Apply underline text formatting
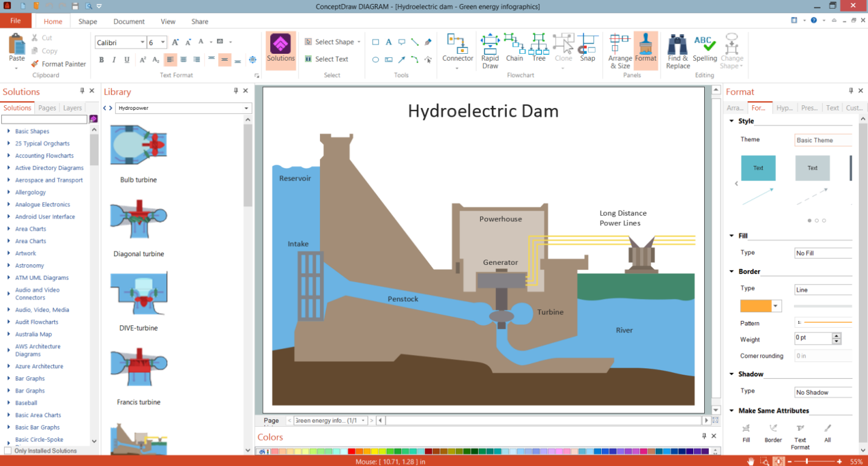Screen dimensions: 868x466 click(x=126, y=60)
